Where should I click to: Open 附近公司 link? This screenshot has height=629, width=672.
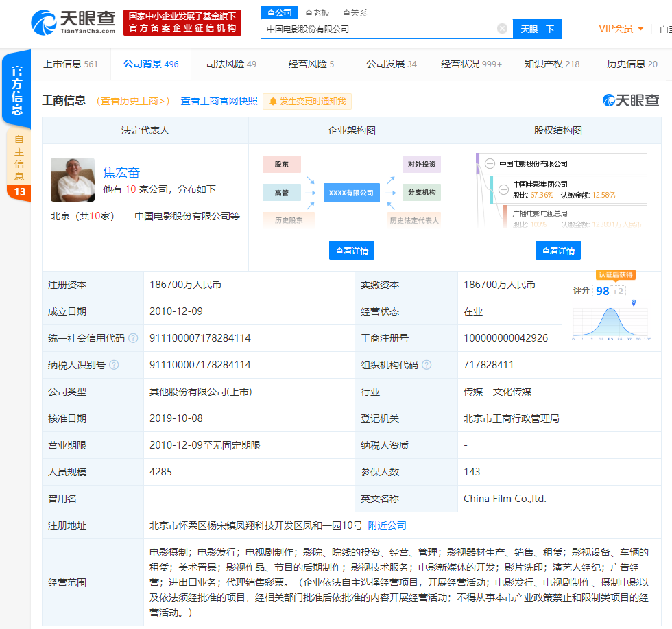387,525
